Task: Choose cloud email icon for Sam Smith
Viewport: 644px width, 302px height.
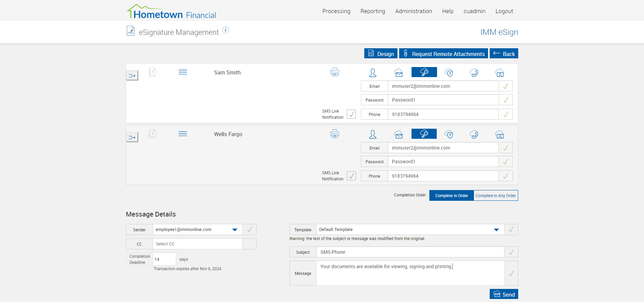Action: pyautogui.click(x=398, y=73)
